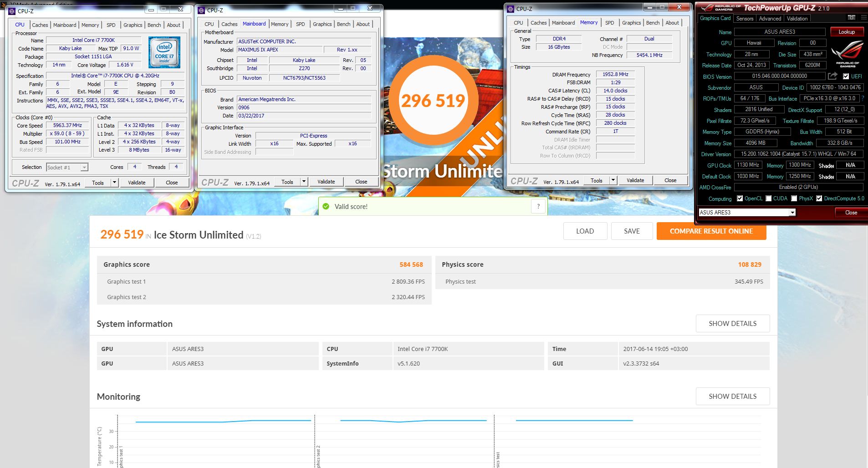Open the Tools dropdown arrow in the Mainboard window
This screenshot has width=868, height=468.
point(304,182)
